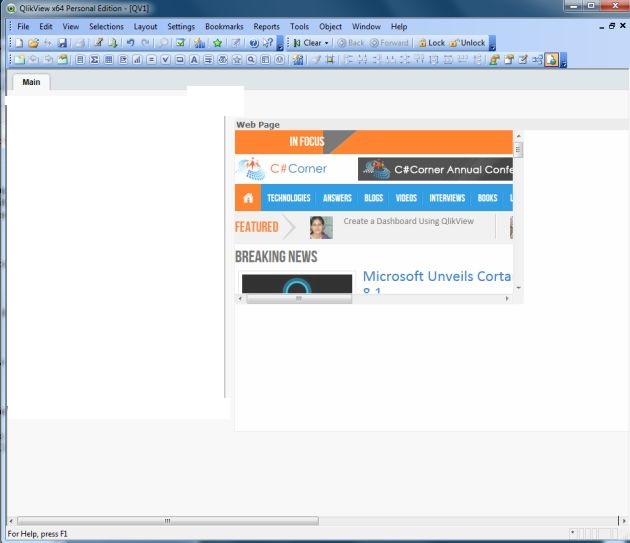Image resolution: width=630 pixels, height=543 pixels.
Task: Activate the What's This help pointer icon
Action: point(268,43)
